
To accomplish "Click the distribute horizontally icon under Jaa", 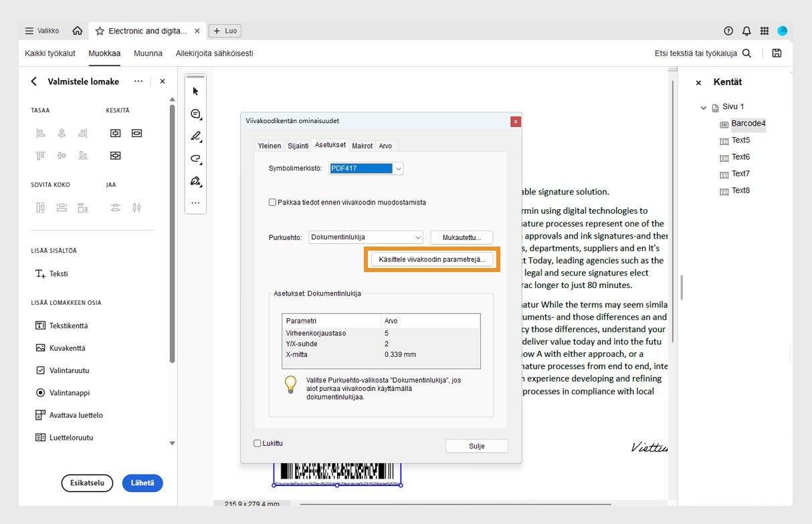I will [x=115, y=207].
